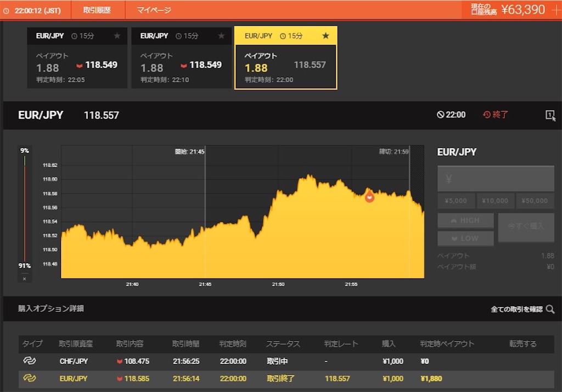The height and width of the screenshot is (392, 562).
Task: Choose the ¥50,000 preset amount
Action: point(535,201)
